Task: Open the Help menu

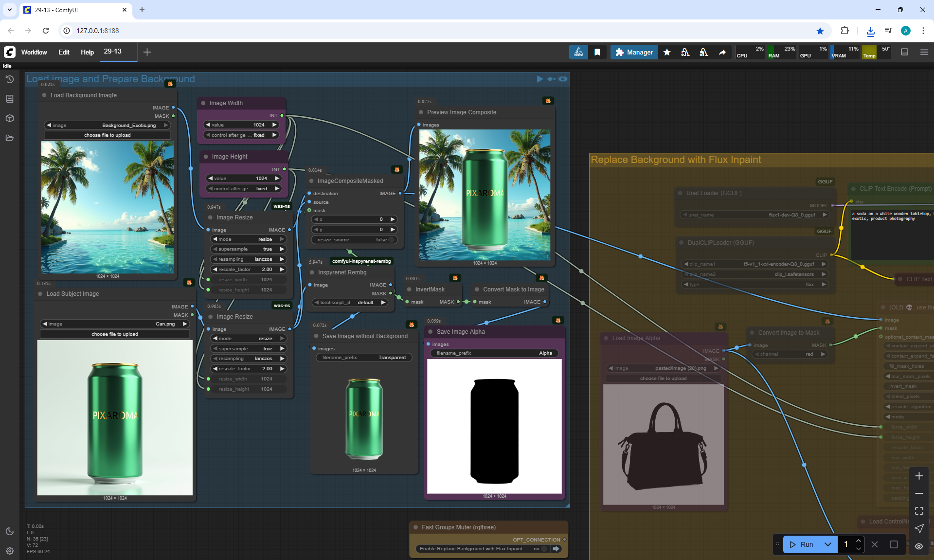Action: click(87, 52)
